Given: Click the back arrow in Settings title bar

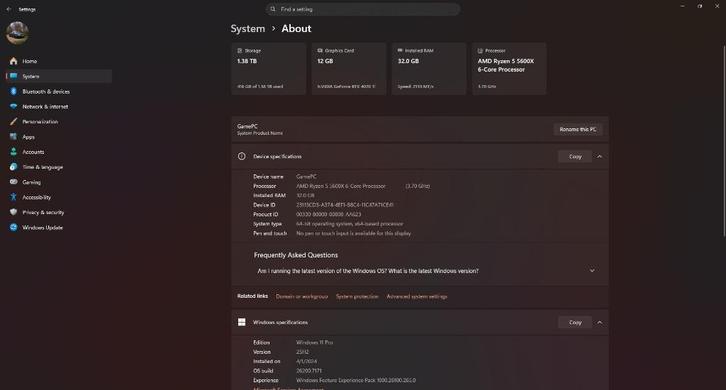Looking at the screenshot, I should click(x=9, y=9).
